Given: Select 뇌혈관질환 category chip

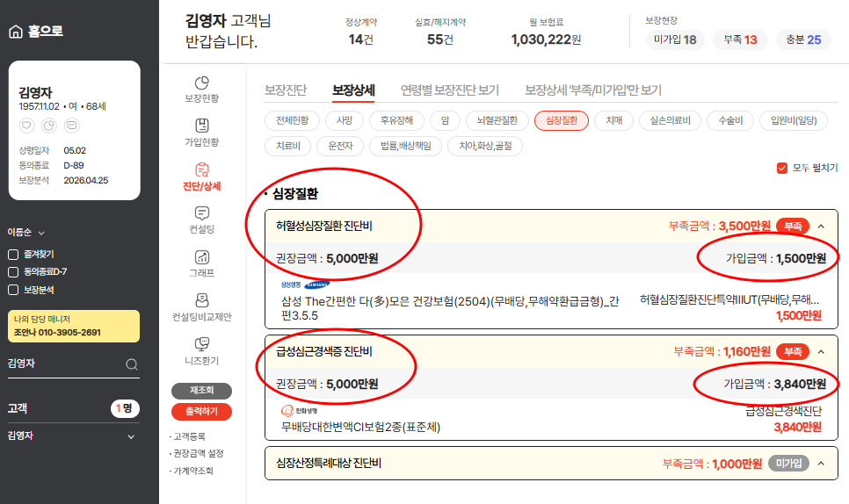Looking at the screenshot, I should [497, 120].
